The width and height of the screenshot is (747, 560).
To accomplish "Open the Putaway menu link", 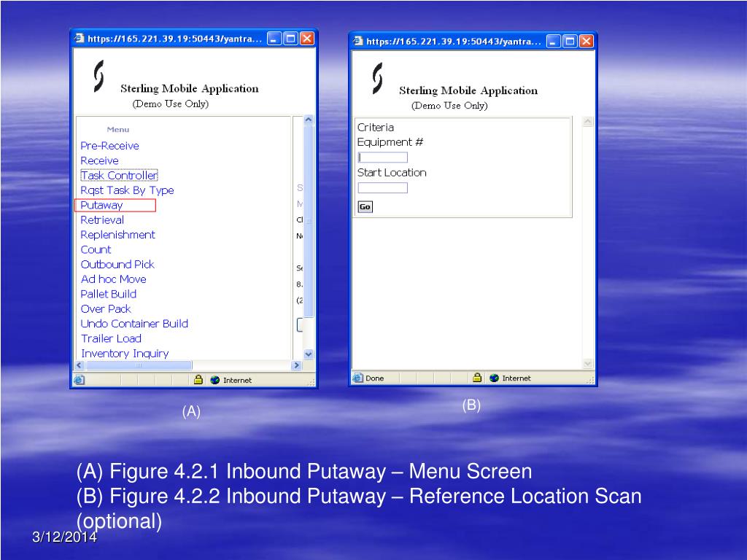I will click(x=101, y=205).
